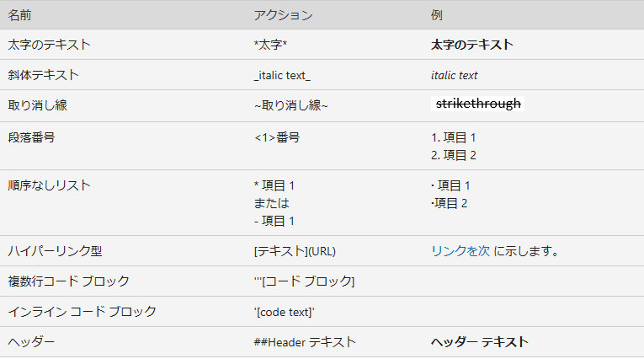
Task: Click the "斜体テキスト" row name
Action: pos(43,75)
